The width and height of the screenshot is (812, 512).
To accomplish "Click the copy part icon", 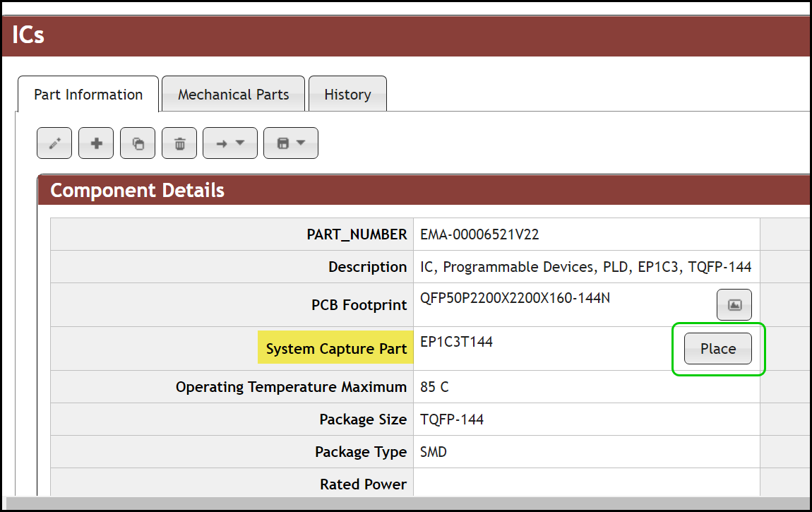I will point(138,143).
